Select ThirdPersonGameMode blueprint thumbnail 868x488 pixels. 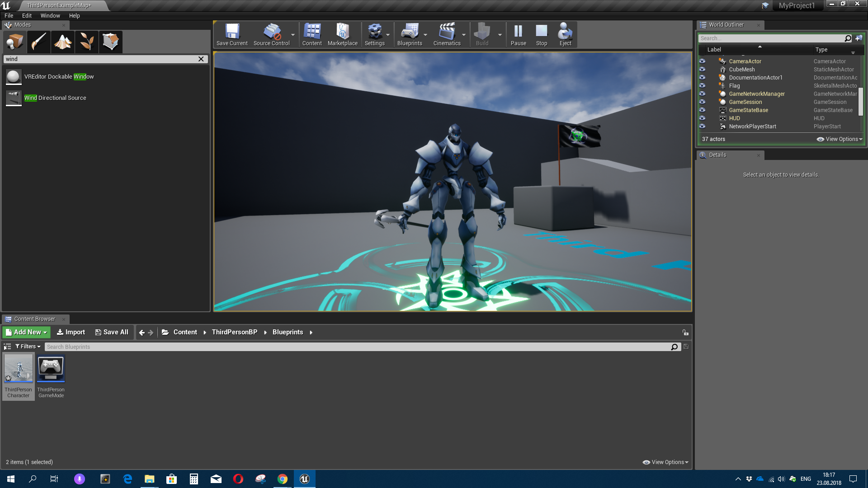51,377
